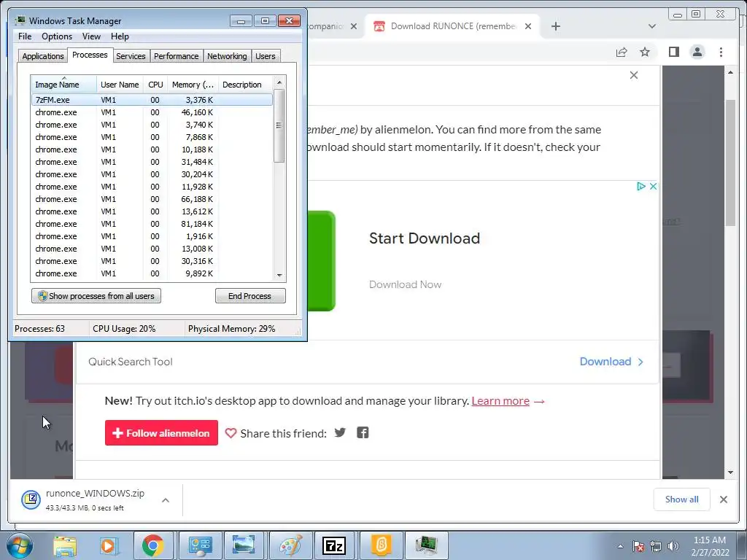Sort processes by Image Name column
Viewport: 747px width, 560px height.
pyautogui.click(x=64, y=85)
